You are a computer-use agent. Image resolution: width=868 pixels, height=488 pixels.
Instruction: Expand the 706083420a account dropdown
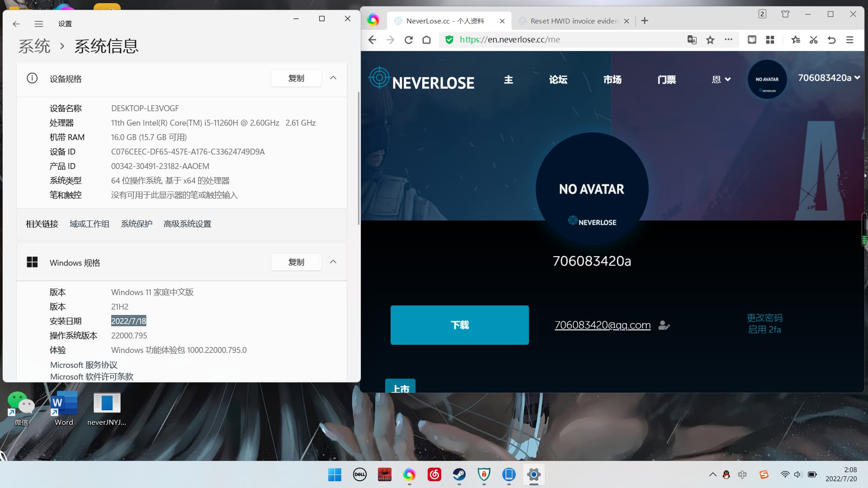point(829,78)
